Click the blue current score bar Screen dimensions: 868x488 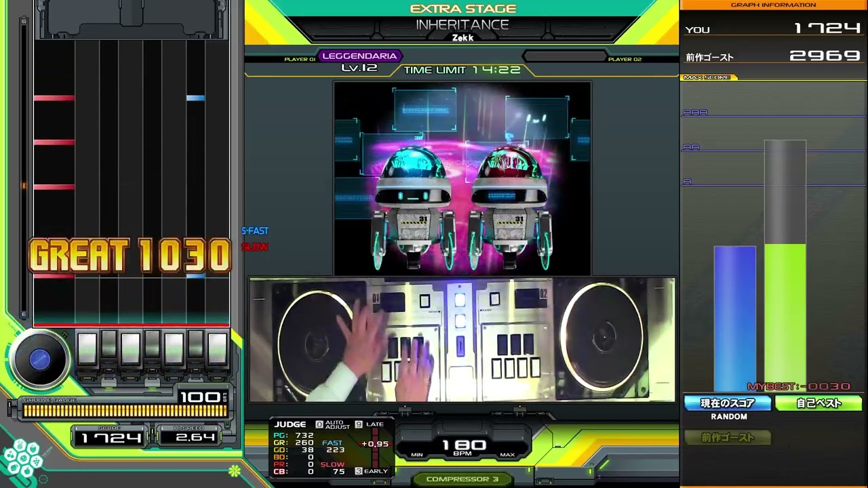click(x=734, y=319)
